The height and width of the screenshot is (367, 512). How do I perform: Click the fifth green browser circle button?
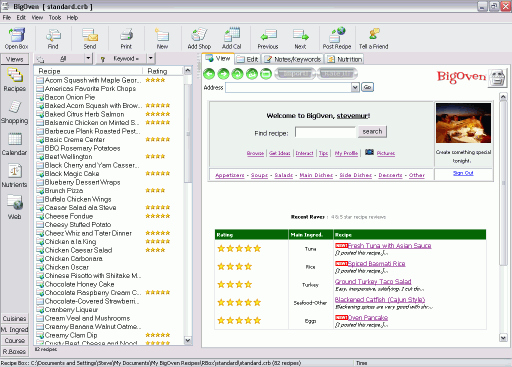266,74
